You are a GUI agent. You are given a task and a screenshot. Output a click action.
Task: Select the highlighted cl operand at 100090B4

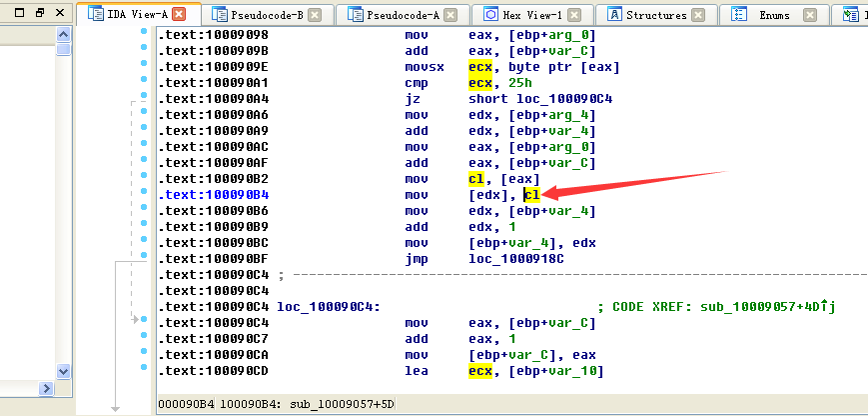532,195
